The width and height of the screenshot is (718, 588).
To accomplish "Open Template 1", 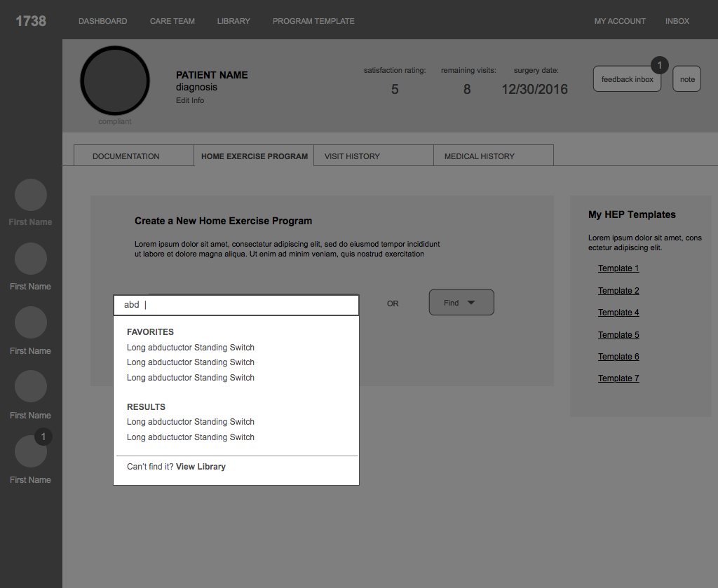I will 618,268.
